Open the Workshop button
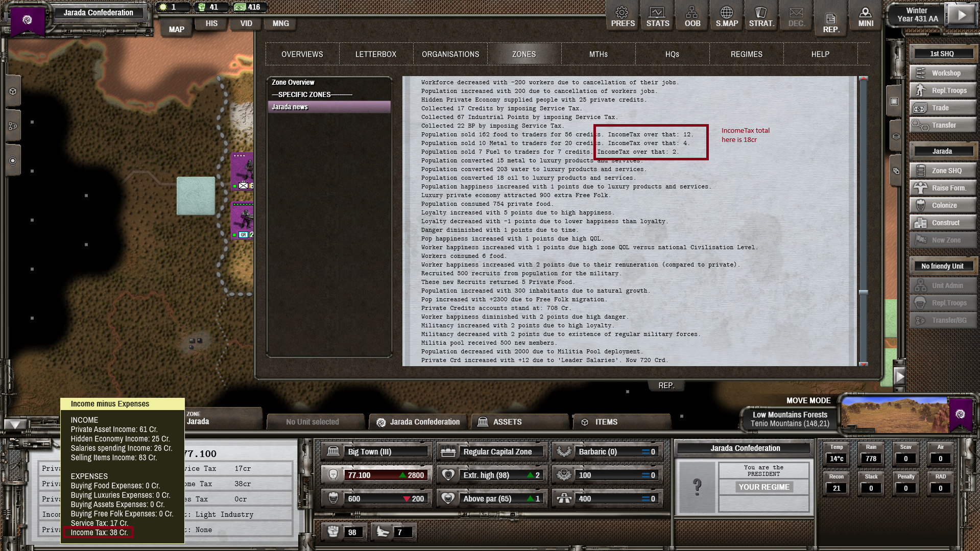This screenshot has width=980, height=551. (943, 73)
